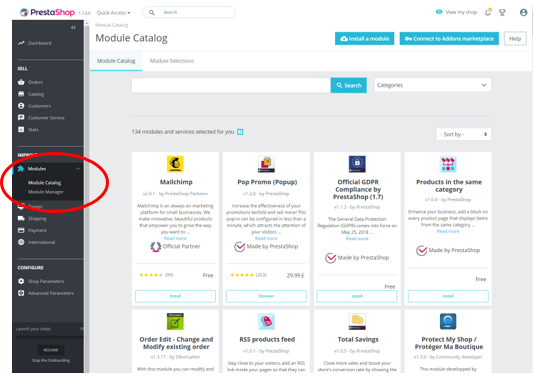557x384 pixels.
Task: Click the Launch your shop progress bar
Action: pos(49,336)
